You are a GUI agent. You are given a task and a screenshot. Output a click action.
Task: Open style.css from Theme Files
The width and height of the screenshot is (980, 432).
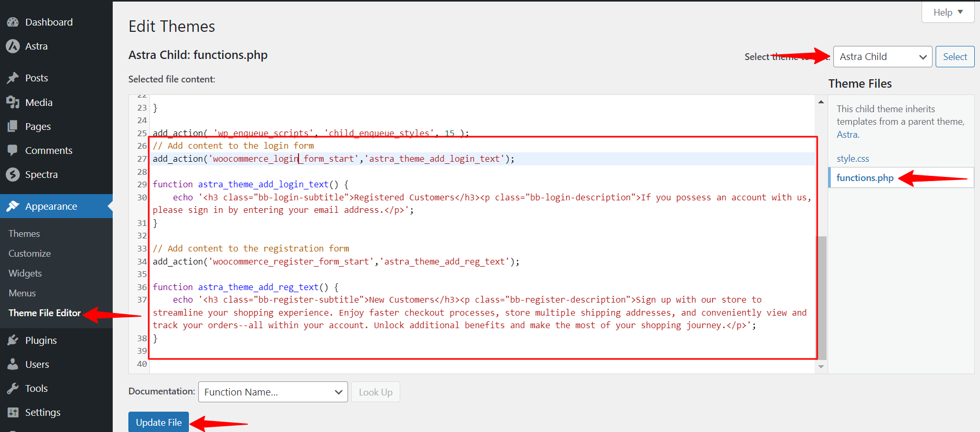point(853,159)
